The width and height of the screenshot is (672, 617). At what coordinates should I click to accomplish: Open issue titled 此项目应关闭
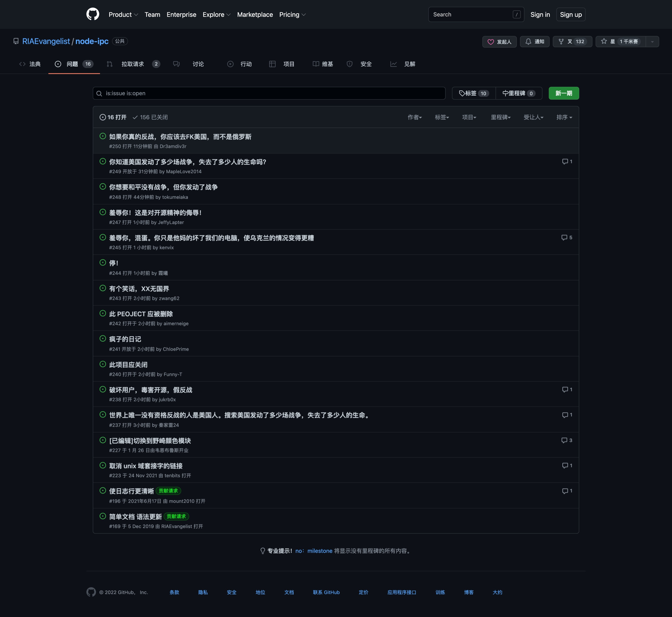[x=128, y=364]
